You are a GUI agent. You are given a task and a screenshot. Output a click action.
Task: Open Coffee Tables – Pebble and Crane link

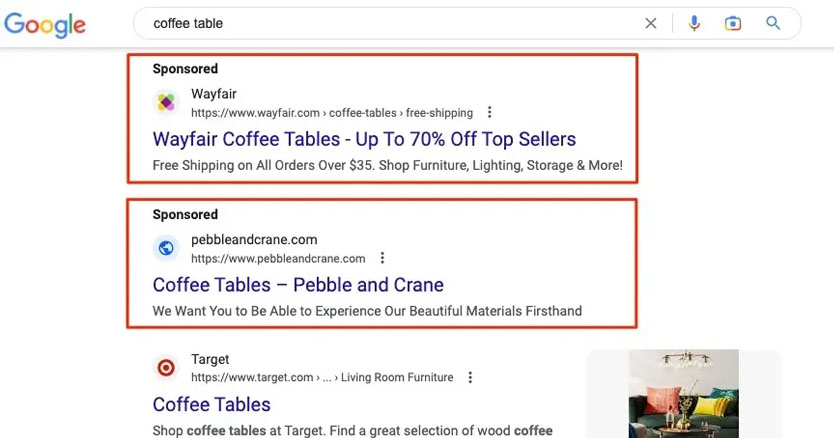pos(298,285)
